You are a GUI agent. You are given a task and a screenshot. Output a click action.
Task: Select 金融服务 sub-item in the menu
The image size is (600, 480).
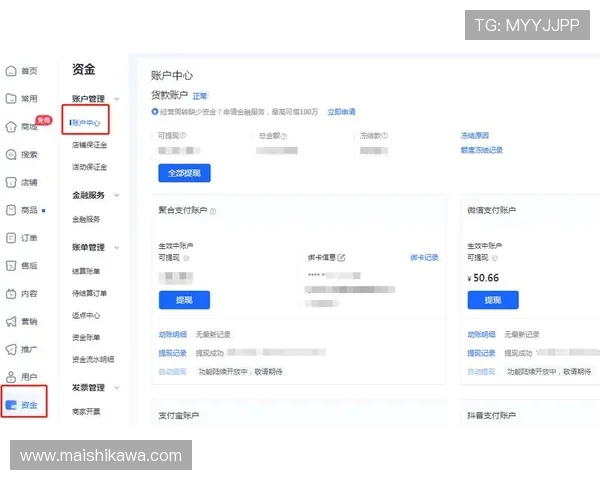pyautogui.click(x=86, y=219)
